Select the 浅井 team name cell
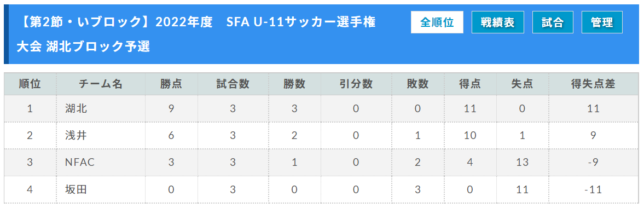This screenshot has height=208, width=644. tap(101, 135)
